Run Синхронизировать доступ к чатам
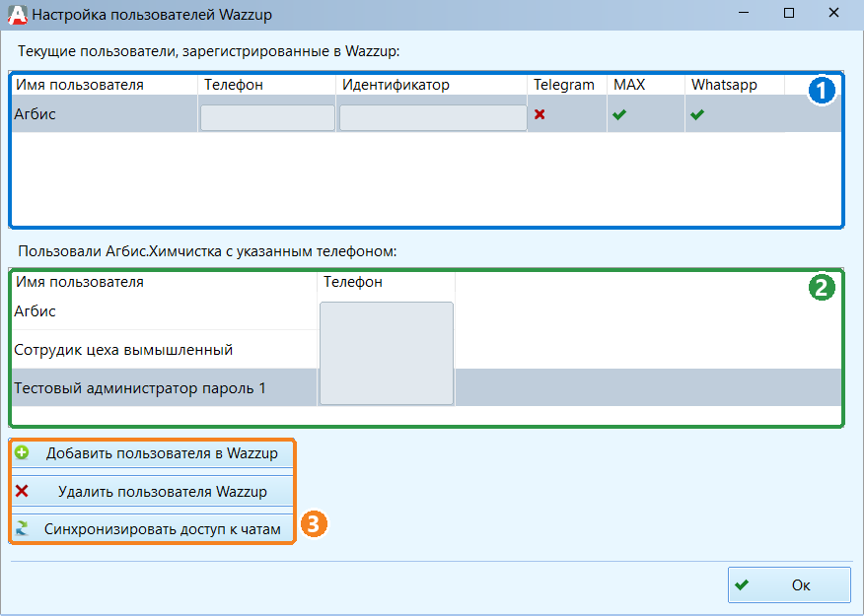Screen dimensions: 864x616 point(153,528)
